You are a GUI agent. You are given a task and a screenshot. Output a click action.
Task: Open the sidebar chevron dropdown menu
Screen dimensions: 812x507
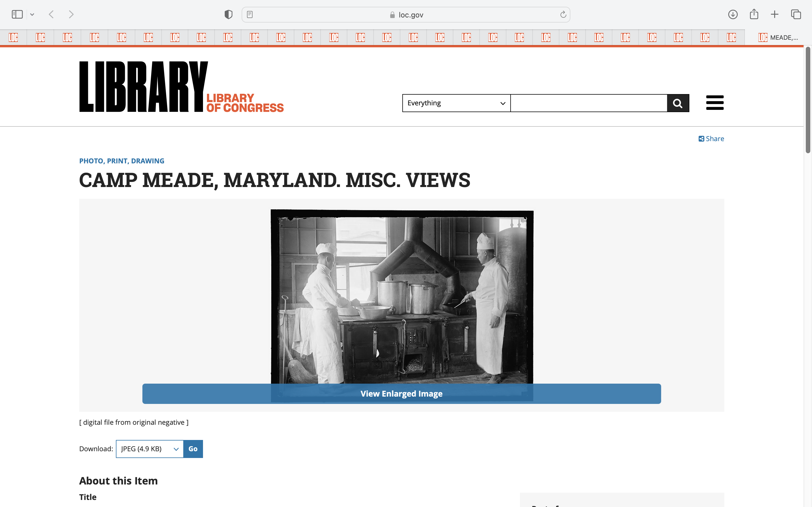(x=32, y=14)
